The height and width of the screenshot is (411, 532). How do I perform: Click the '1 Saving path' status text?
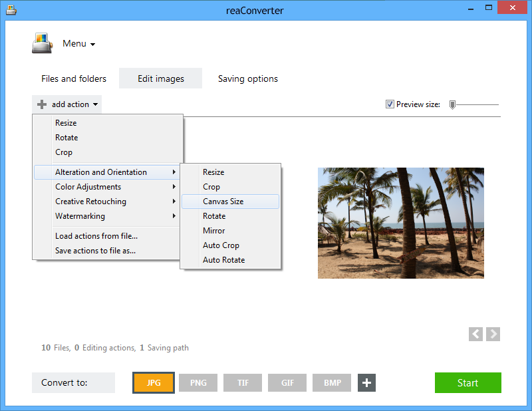coord(164,348)
